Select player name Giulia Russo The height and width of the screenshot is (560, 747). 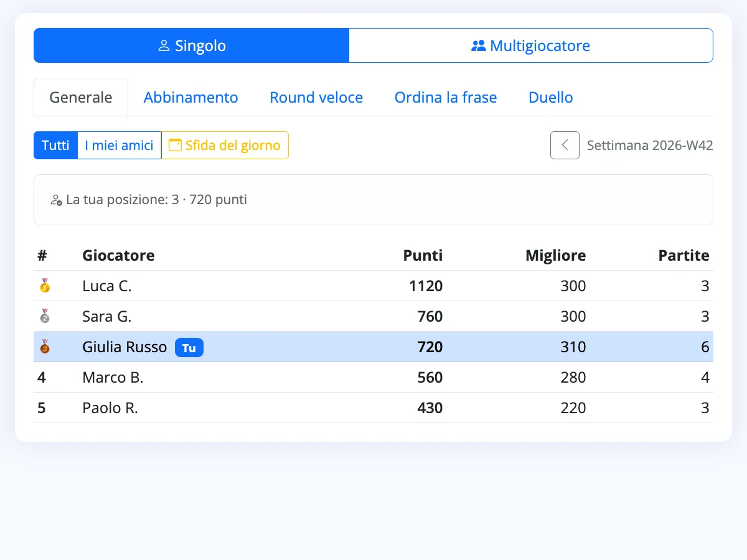[x=125, y=347]
